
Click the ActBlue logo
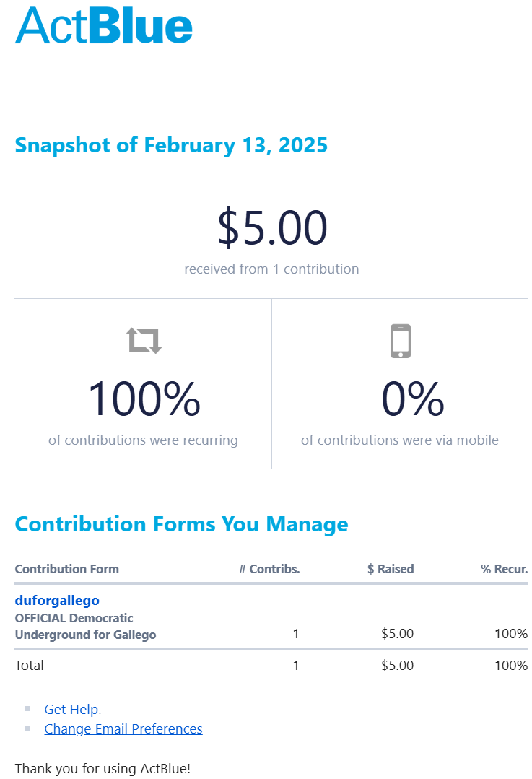click(104, 26)
